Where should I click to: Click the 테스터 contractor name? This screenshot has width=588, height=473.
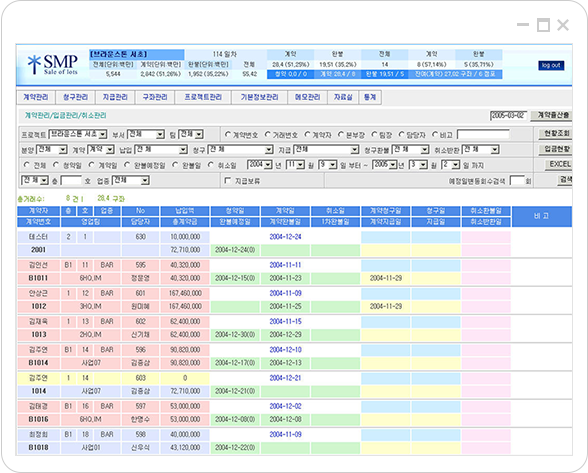point(38,237)
